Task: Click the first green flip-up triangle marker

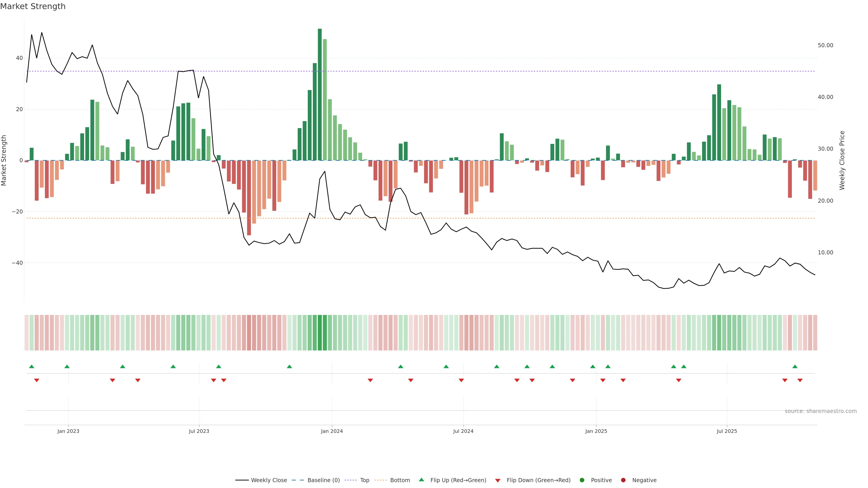Action: 32,366
